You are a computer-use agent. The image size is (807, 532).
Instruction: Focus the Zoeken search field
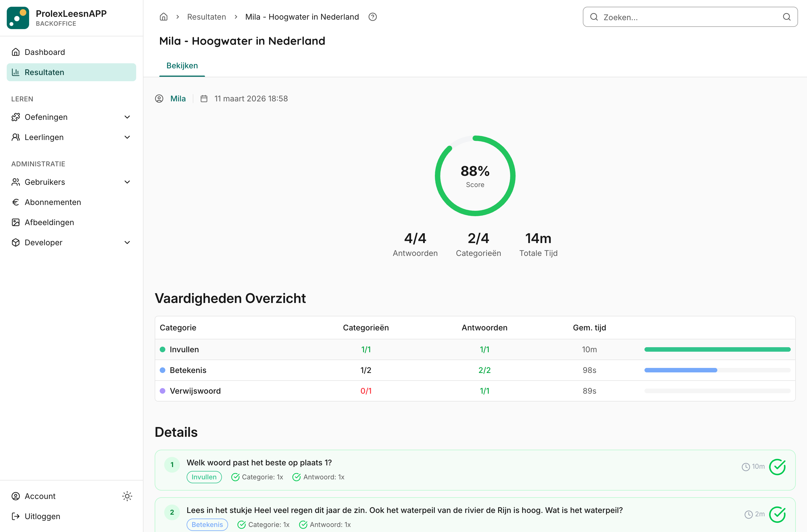(690, 17)
